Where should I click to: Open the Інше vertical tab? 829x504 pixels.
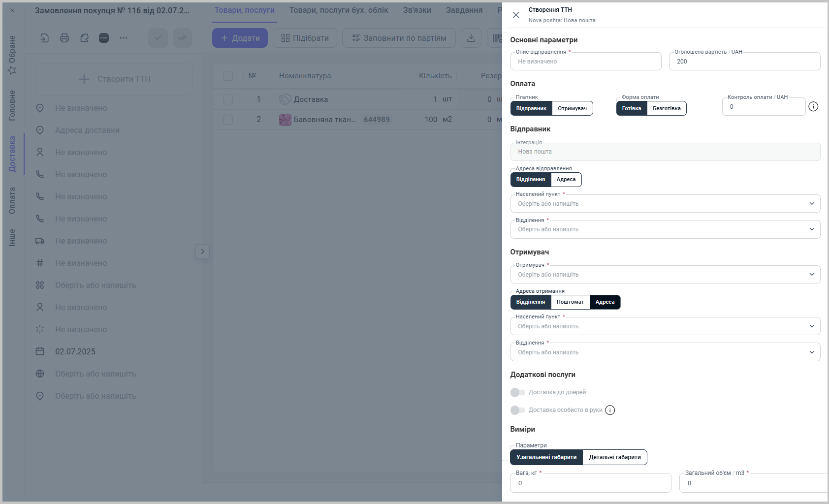pos(12,238)
